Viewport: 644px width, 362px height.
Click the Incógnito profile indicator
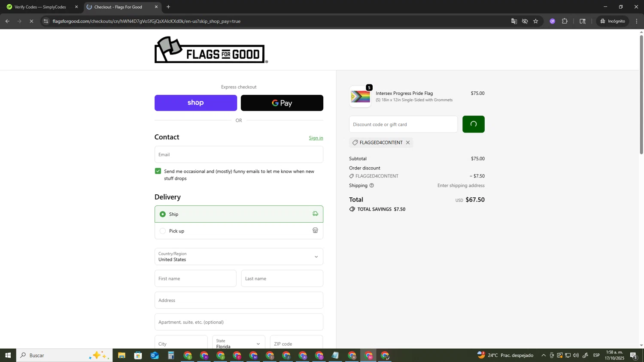coord(613,21)
